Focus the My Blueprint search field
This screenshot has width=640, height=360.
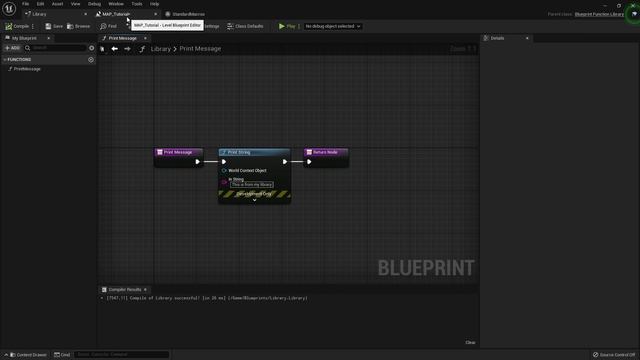click(56, 48)
